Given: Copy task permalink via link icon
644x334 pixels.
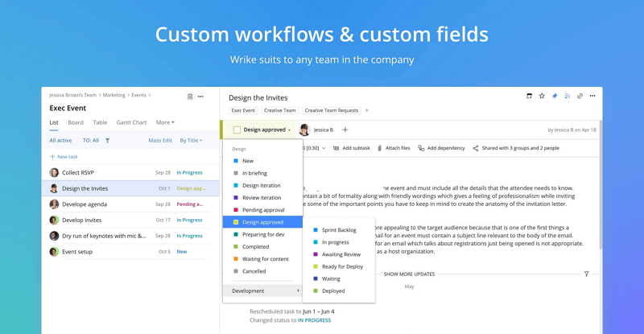Looking at the screenshot, I should 580,96.
